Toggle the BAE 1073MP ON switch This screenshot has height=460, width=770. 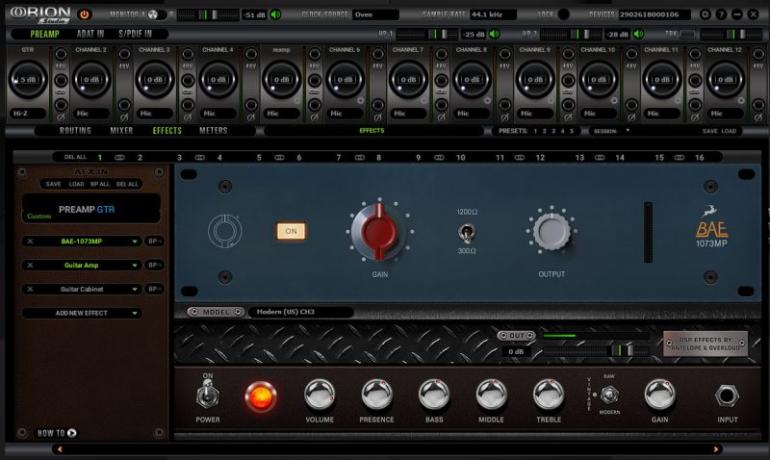[x=291, y=231]
